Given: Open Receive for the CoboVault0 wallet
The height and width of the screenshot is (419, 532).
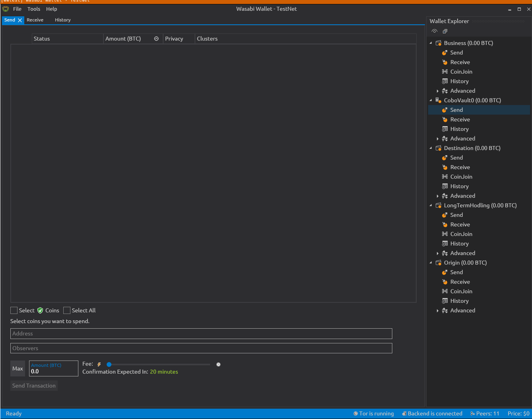Looking at the screenshot, I should (460, 119).
